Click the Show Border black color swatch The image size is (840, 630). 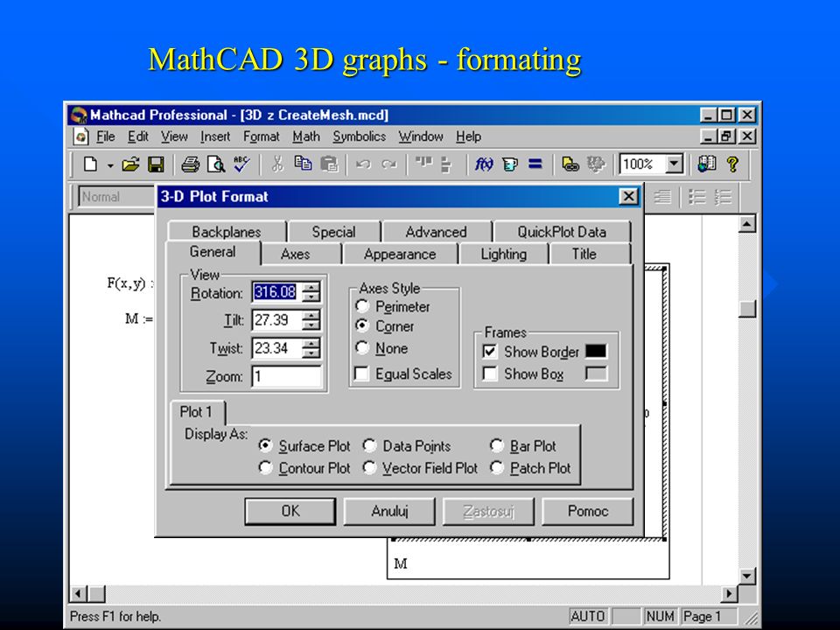596,351
